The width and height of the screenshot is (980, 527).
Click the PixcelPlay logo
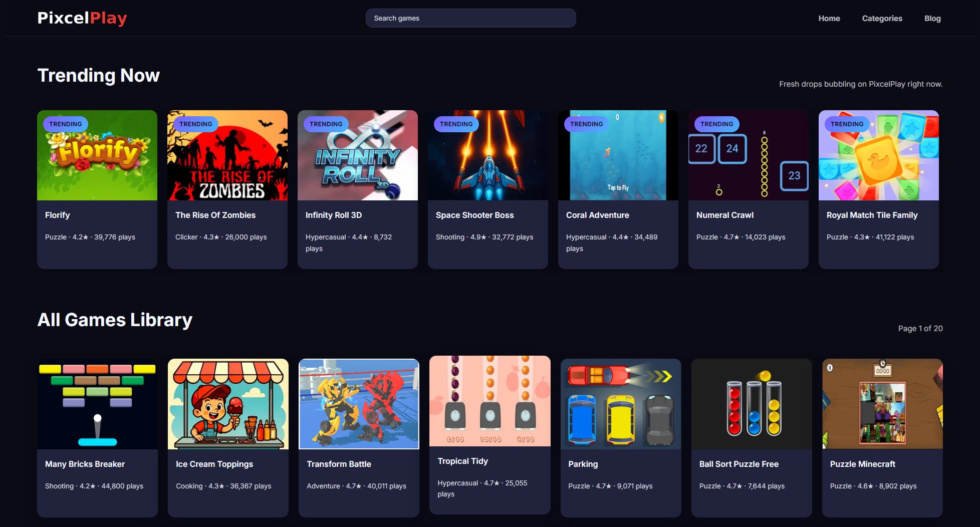click(x=82, y=18)
